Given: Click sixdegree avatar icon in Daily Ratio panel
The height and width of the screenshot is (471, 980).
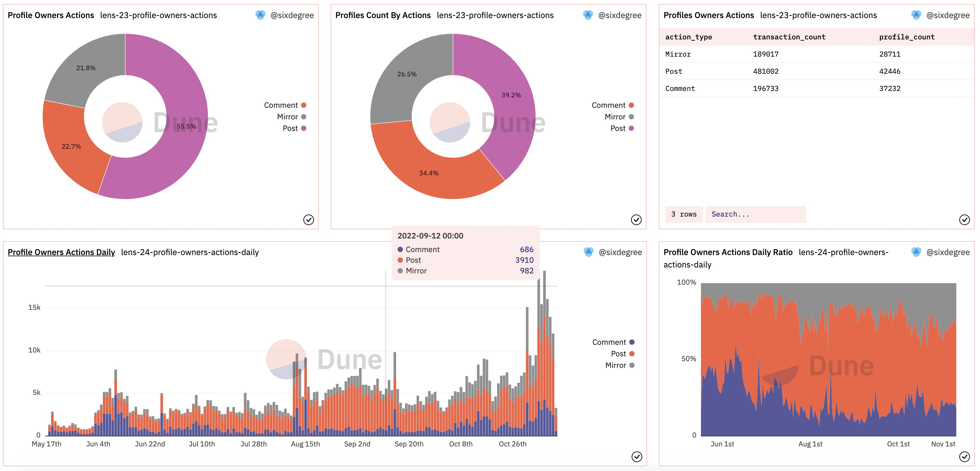Looking at the screenshot, I should (916, 252).
